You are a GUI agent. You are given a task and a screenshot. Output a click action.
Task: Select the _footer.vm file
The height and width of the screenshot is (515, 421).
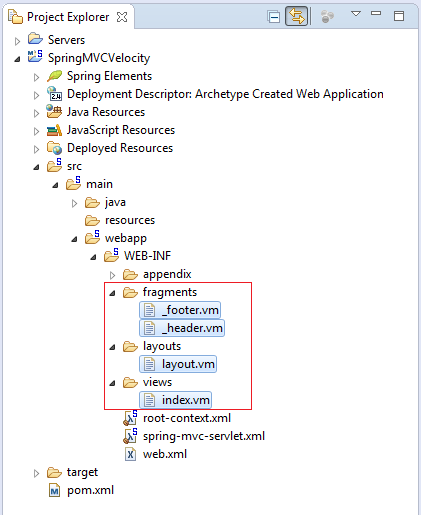(x=180, y=310)
